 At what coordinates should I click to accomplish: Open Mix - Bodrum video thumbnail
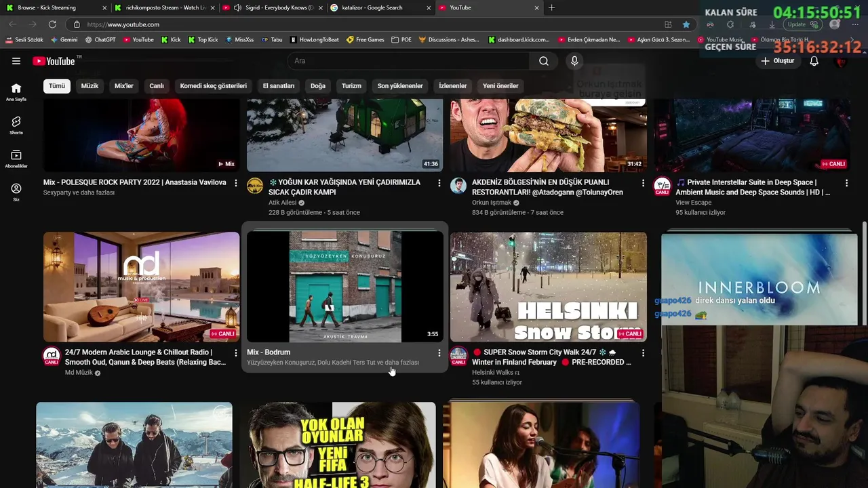(x=345, y=287)
